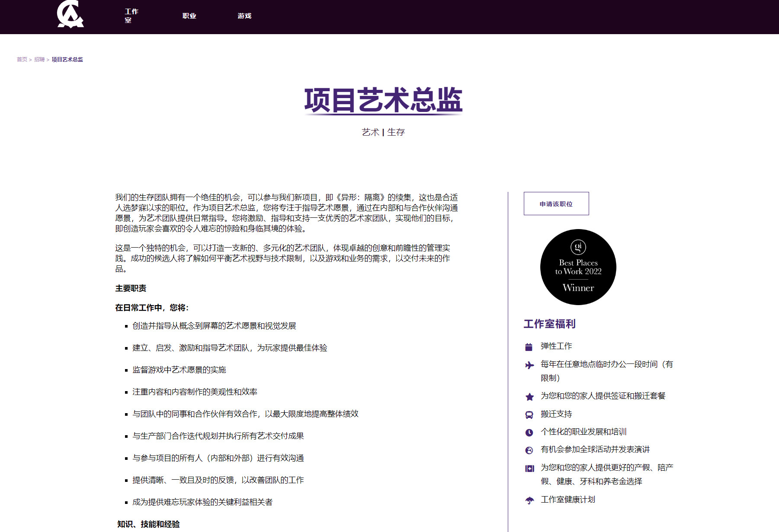Click the clock icon for career development benefit
Viewport: 779px width, 532px height.
(529, 431)
